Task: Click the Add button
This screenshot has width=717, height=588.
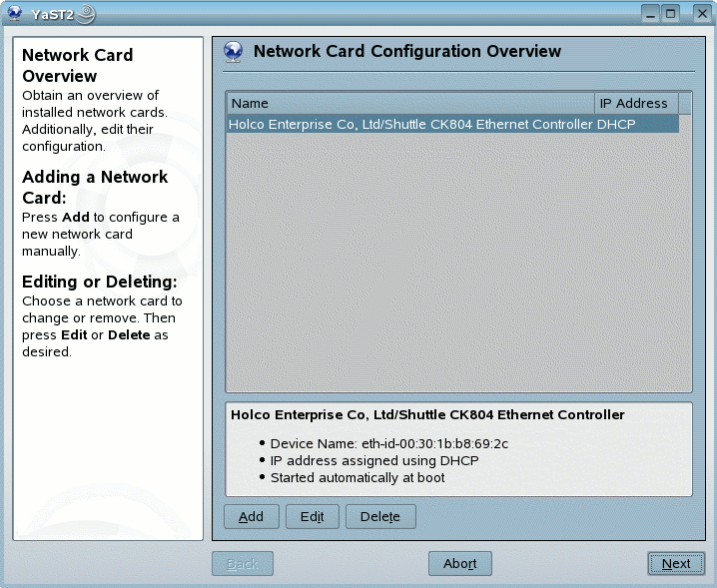Action: click(x=251, y=517)
